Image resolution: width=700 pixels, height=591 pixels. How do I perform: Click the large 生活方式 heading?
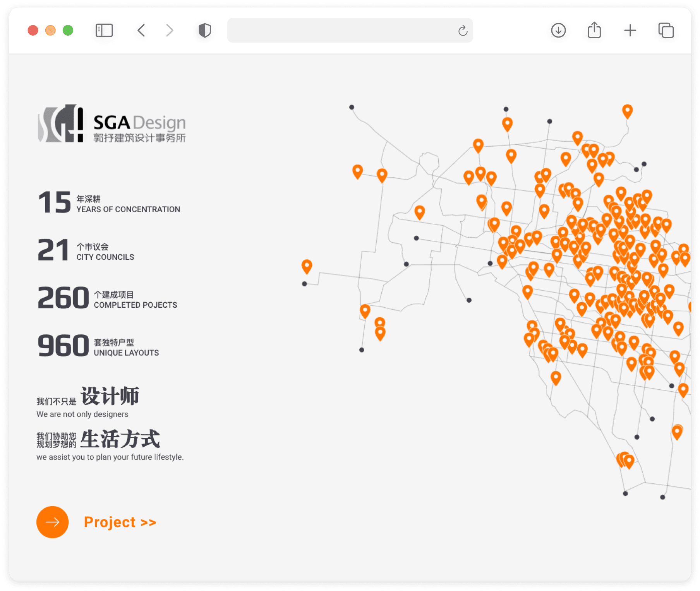(x=120, y=439)
